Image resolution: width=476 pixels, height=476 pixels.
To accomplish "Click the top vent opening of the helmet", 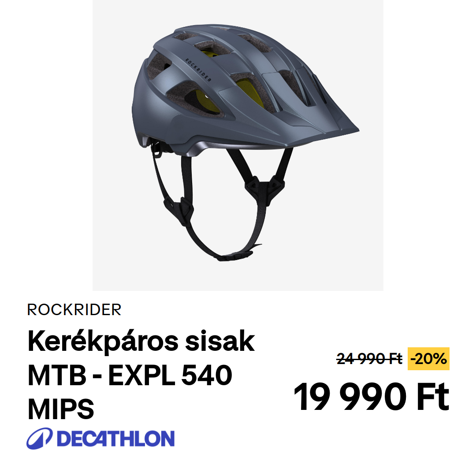I will (212, 48).
